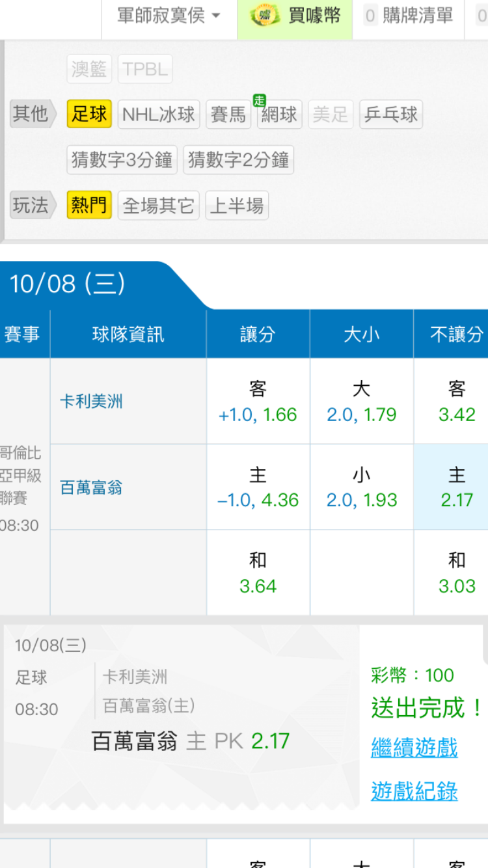Open the 軍師寂寞侯 account dropdown

(169, 16)
